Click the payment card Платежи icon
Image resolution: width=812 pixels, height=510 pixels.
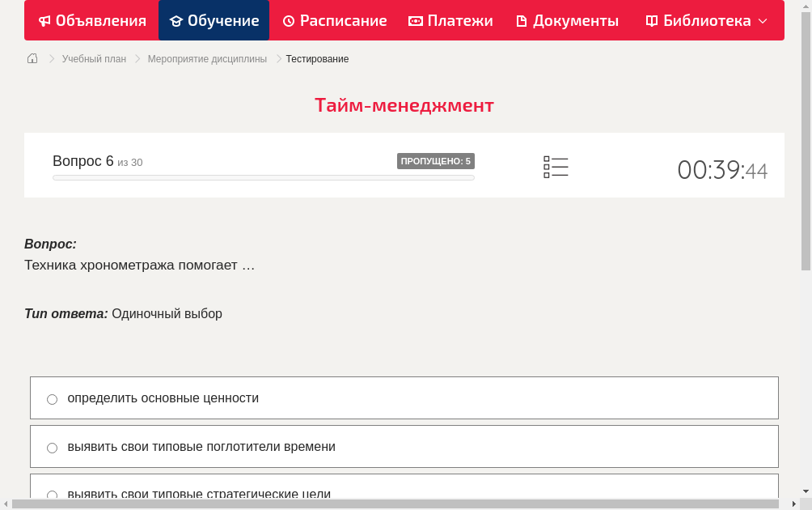pyautogui.click(x=415, y=20)
